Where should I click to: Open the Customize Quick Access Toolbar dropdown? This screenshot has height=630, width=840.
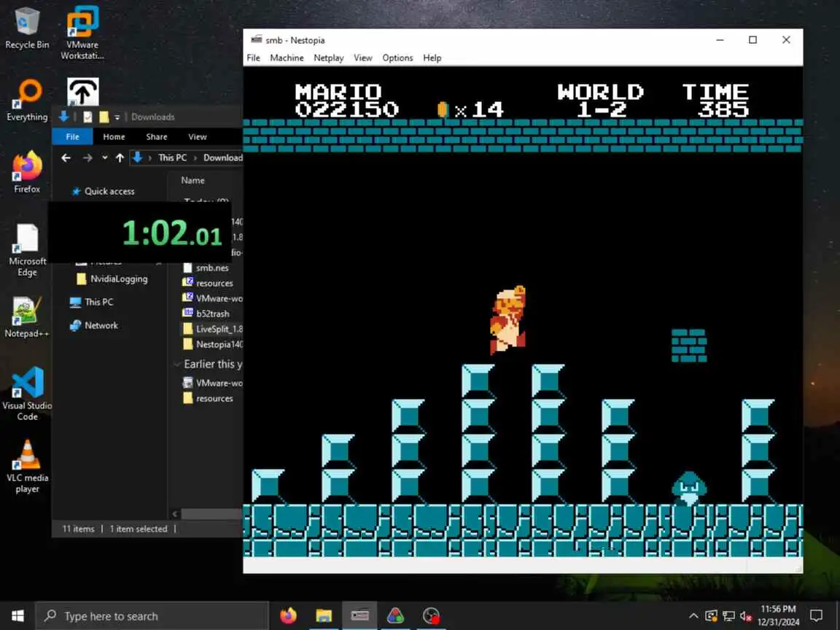117,117
